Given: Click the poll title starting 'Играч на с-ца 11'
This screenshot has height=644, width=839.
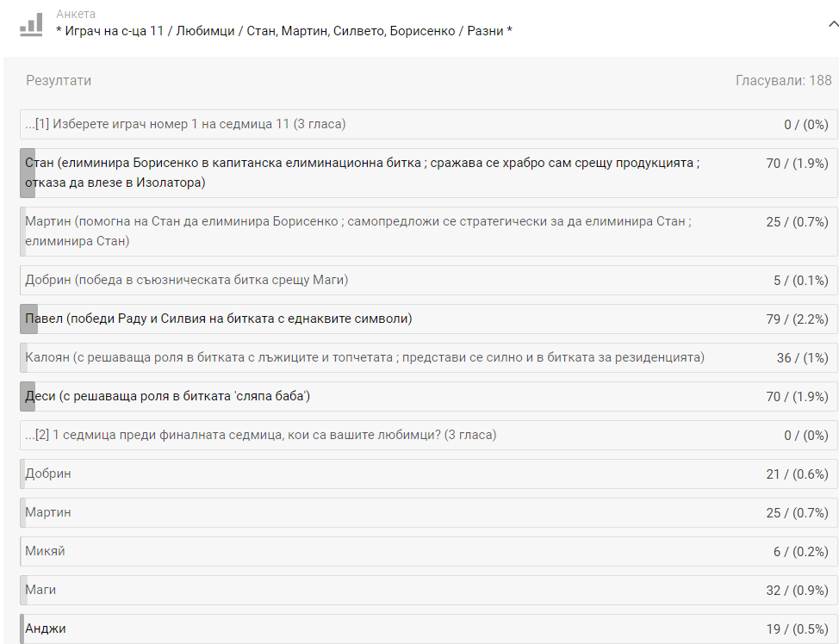Looking at the screenshot, I should pyautogui.click(x=283, y=32).
